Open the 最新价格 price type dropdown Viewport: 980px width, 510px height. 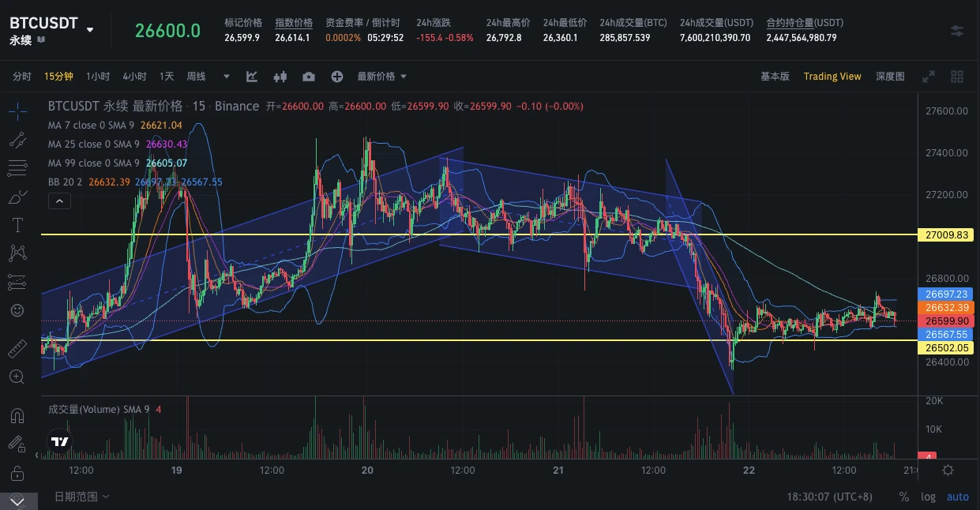pyautogui.click(x=382, y=77)
